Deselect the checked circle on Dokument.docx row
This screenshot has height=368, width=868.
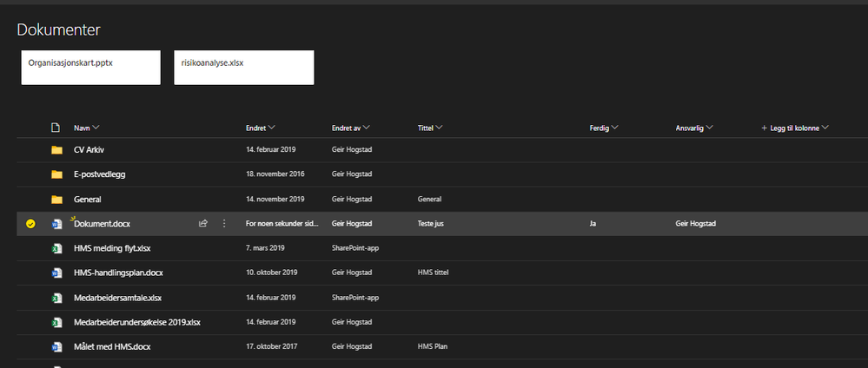click(31, 224)
